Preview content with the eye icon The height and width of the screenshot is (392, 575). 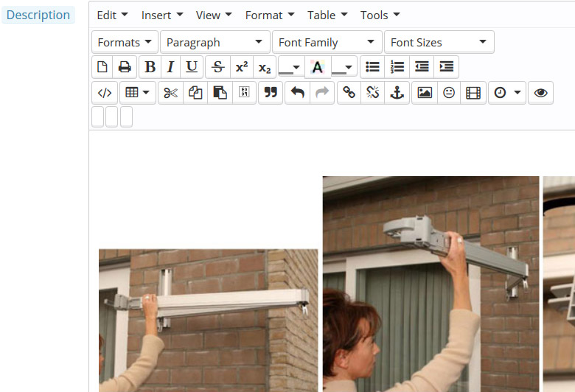pos(540,93)
